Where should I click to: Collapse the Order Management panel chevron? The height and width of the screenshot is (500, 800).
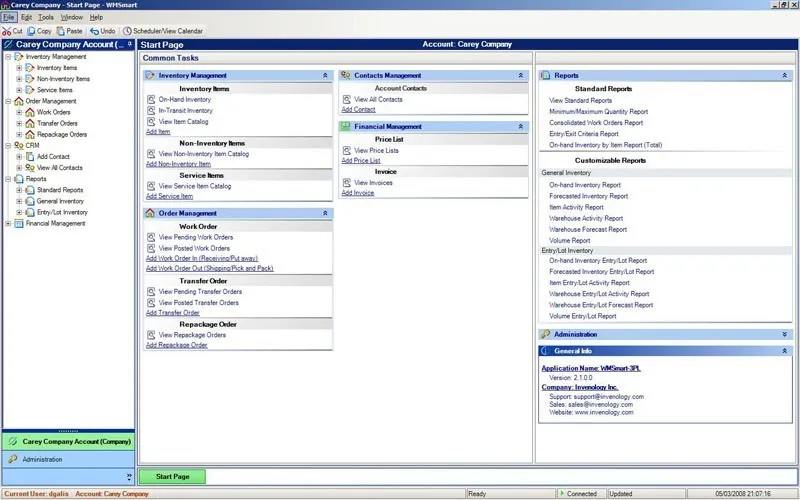pyautogui.click(x=325, y=213)
